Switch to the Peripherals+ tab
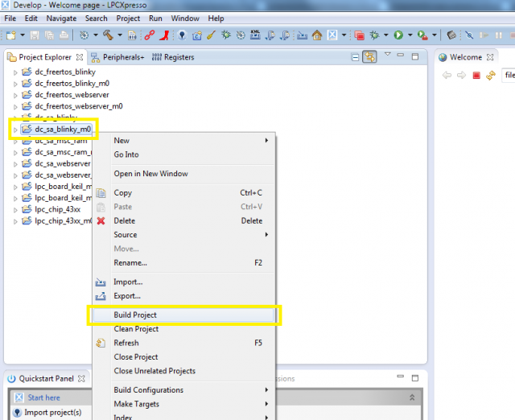Image resolution: width=515 pixels, height=420 pixels. coord(117,57)
